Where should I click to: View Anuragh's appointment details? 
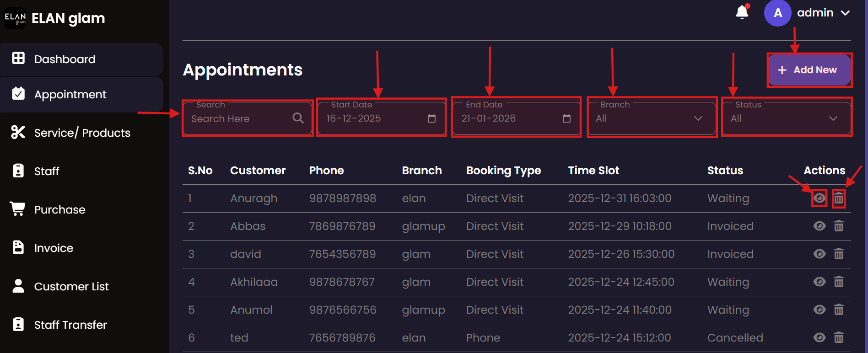[x=819, y=198]
